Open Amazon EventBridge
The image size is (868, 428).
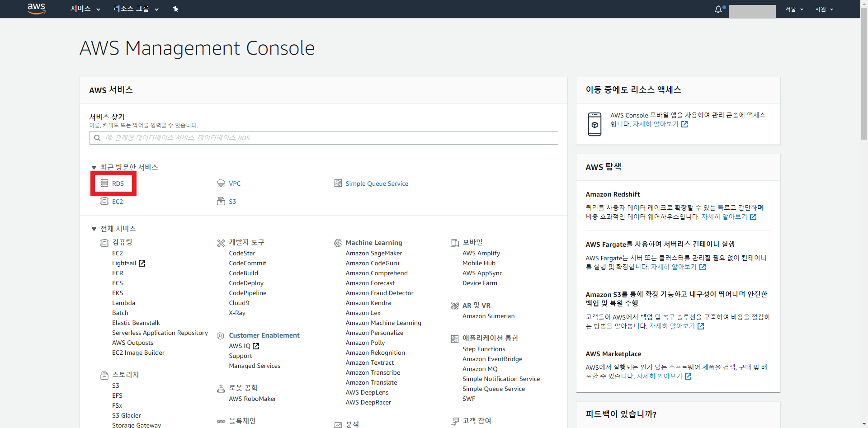[x=492, y=359]
